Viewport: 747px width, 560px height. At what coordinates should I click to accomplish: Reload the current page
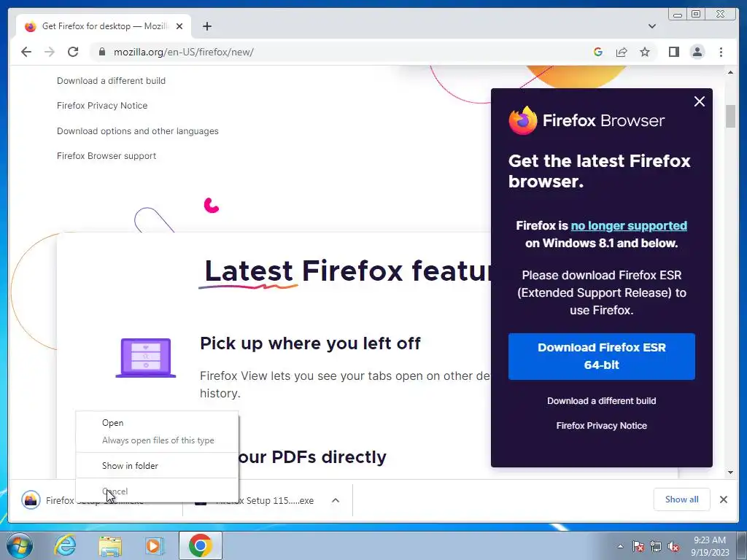(73, 52)
